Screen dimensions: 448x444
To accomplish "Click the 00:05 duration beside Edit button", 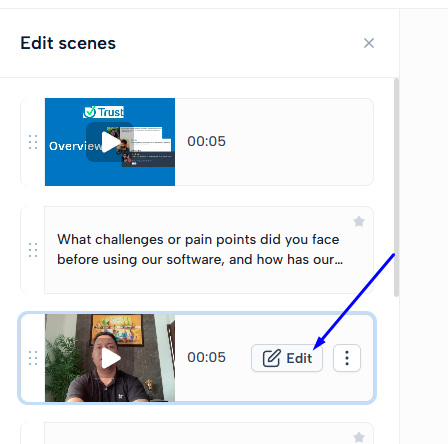I will 206,357.
